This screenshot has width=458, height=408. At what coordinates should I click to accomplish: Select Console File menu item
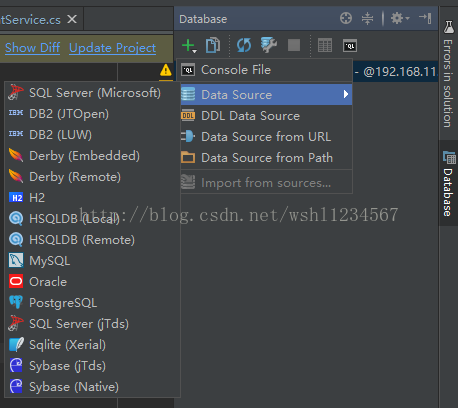click(264, 70)
